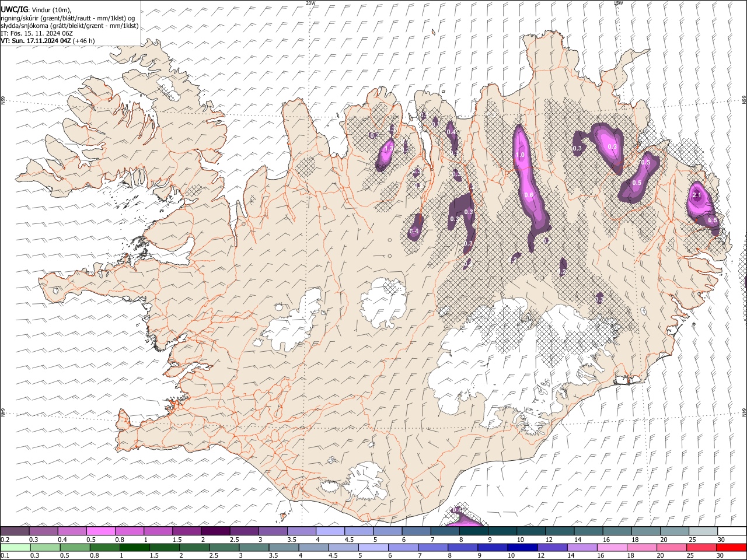The width and height of the screenshot is (747, 560).
Task: Select the purple 1.5 snow legend swatch
Action: click(187, 531)
